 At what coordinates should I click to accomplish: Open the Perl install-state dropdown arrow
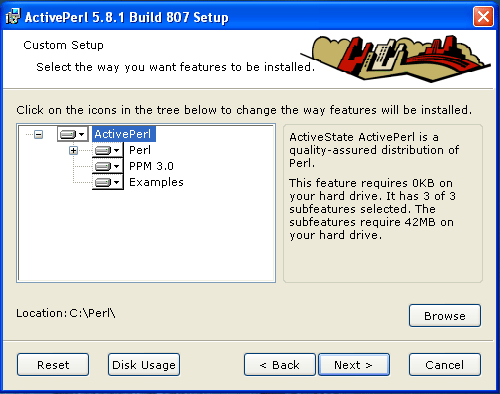pyautogui.click(x=116, y=150)
